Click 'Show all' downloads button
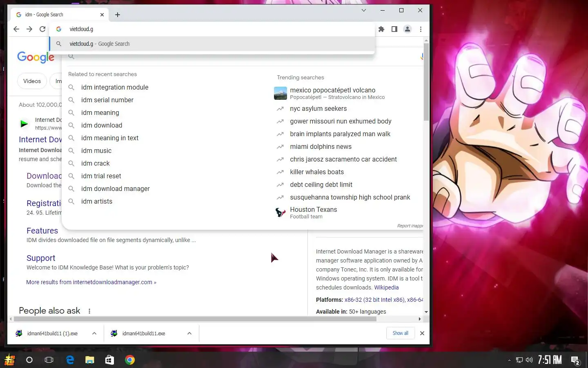This screenshot has width=588, height=368. tap(401, 333)
